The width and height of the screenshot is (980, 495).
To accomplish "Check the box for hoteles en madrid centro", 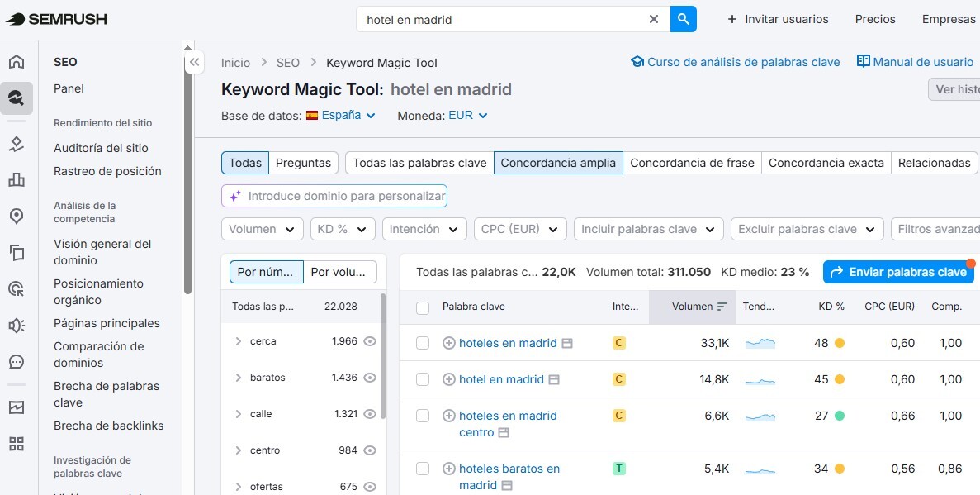I will point(423,416).
